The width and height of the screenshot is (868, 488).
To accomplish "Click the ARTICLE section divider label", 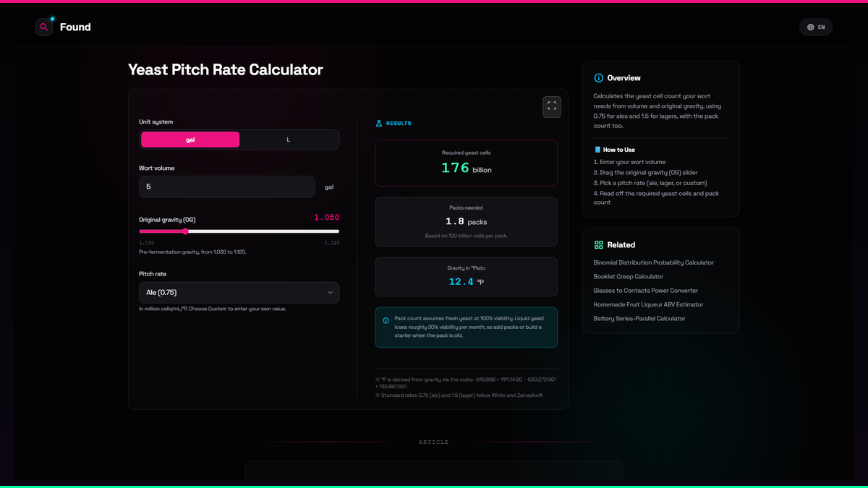I will [x=433, y=442].
